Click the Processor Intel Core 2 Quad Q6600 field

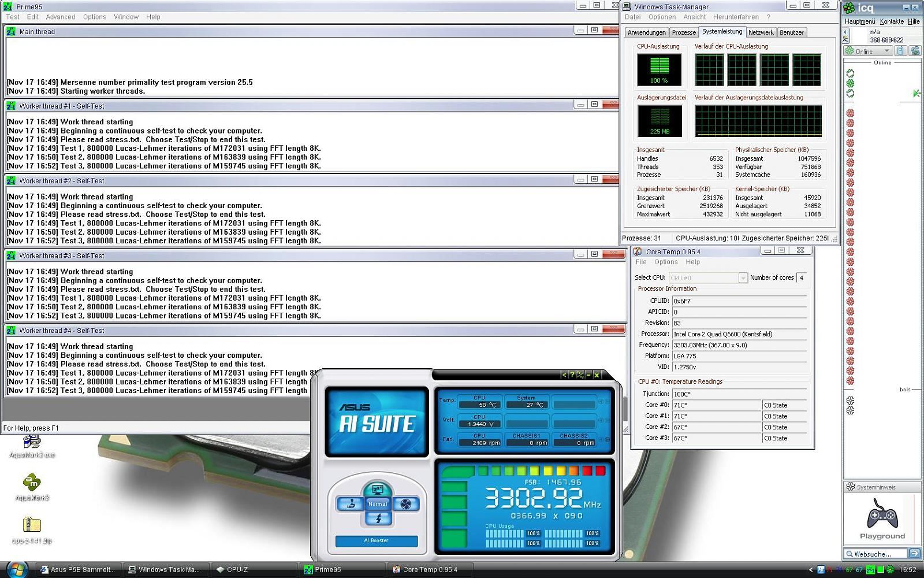click(739, 334)
